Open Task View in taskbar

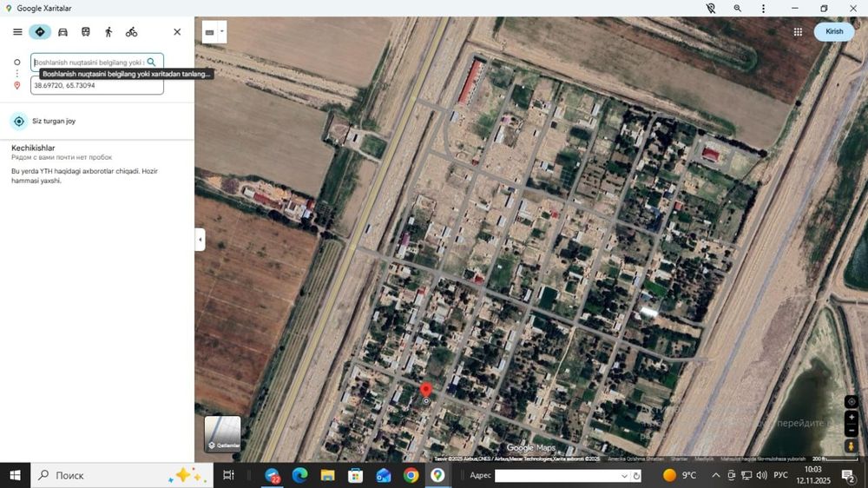point(228,475)
